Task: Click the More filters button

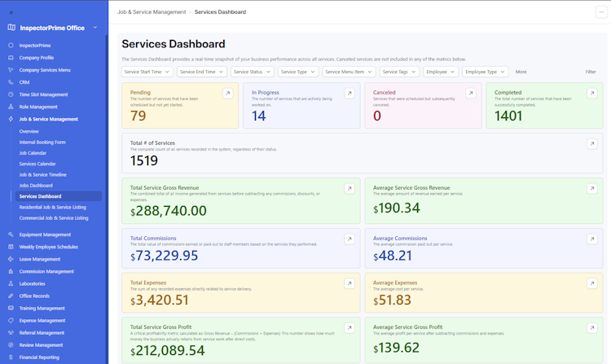Action: (521, 72)
